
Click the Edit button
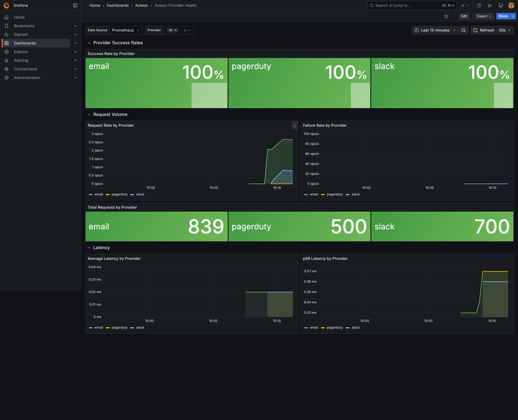point(464,16)
